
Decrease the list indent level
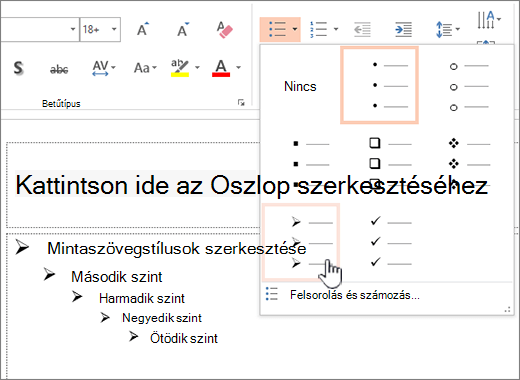[x=362, y=29]
